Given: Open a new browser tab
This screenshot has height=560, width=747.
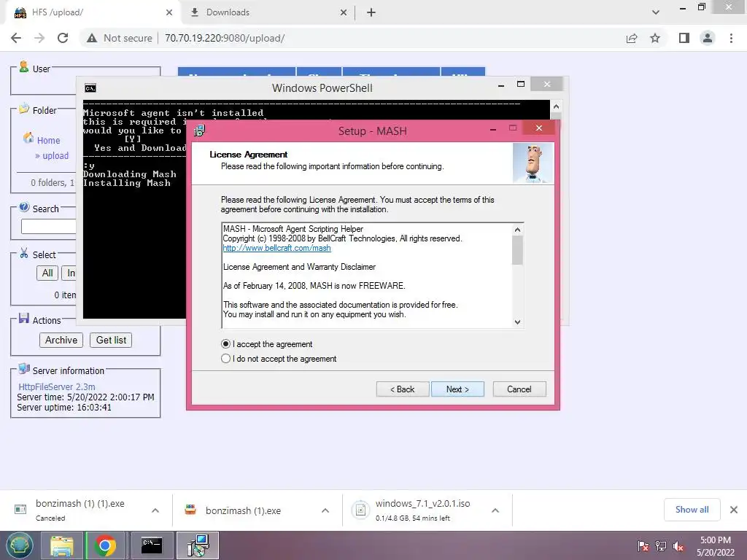Looking at the screenshot, I should [x=371, y=12].
